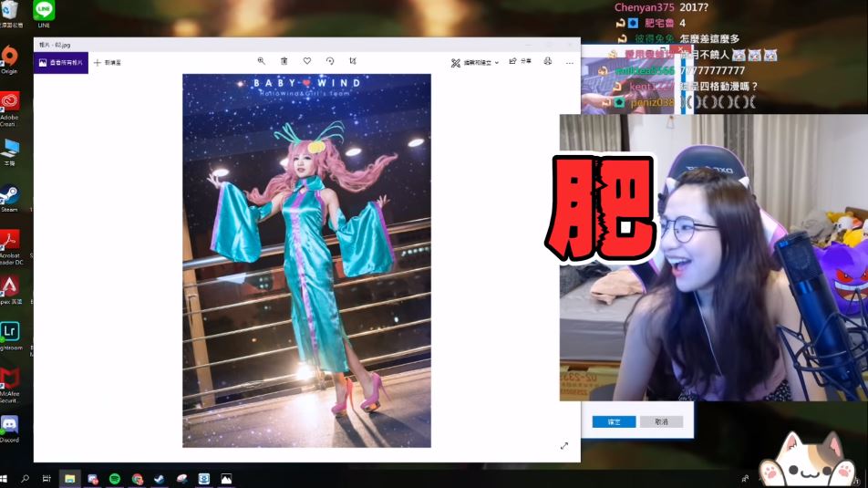Click the displayed cosplay photo in the viewer
Screen dimensions: 868x488
[x=306, y=260]
